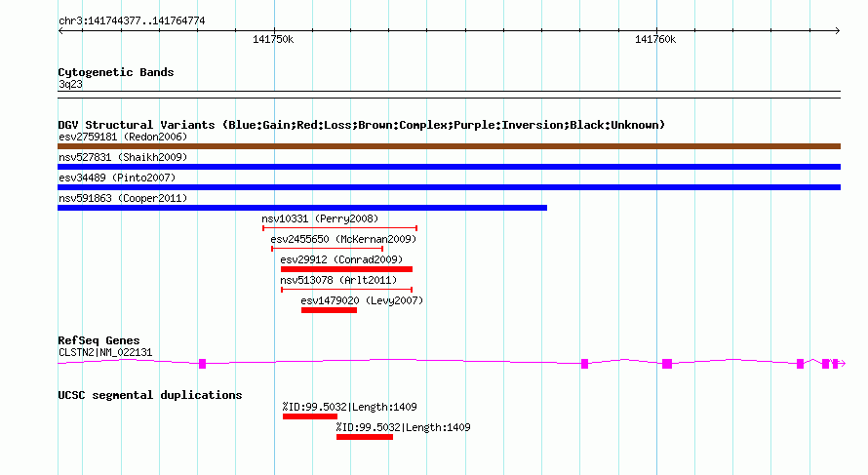This screenshot has width=868, height=475.
Task: Click the Cytogenetic Bands track title
Action: pos(116,72)
